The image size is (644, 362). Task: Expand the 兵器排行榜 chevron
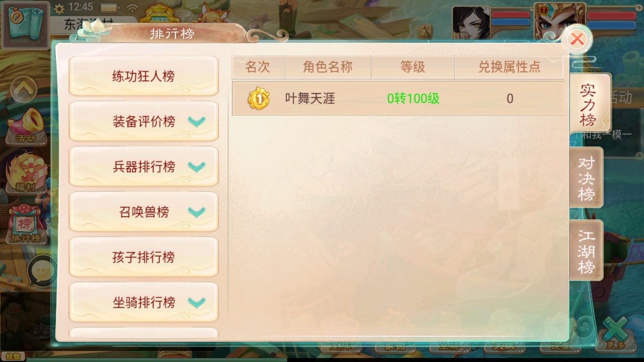coord(197,167)
